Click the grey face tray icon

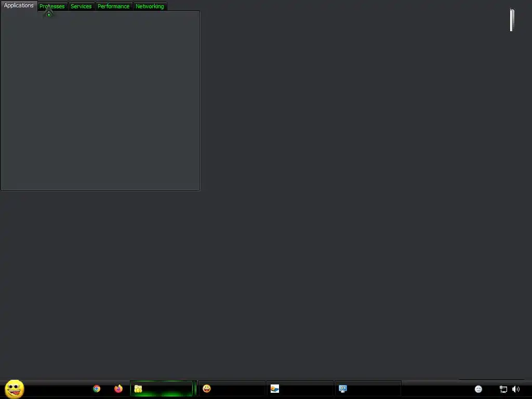[x=478, y=389]
